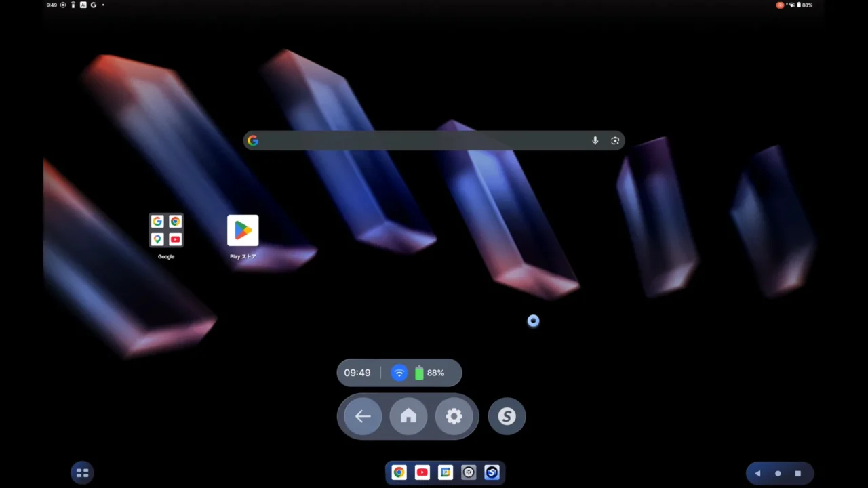Tap the G notification icon in the status bar

[x=94, y=5]
